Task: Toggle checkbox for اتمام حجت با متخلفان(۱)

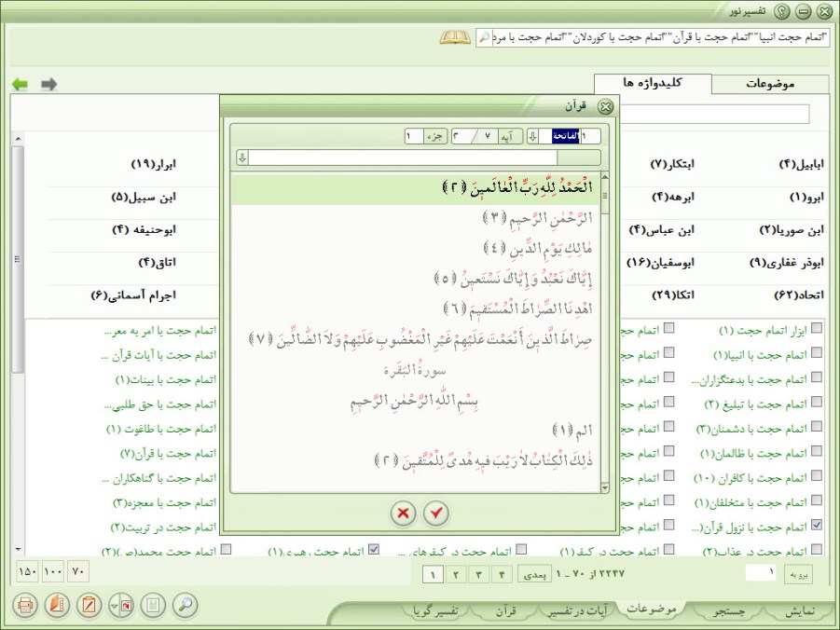Action: point(817,500)
